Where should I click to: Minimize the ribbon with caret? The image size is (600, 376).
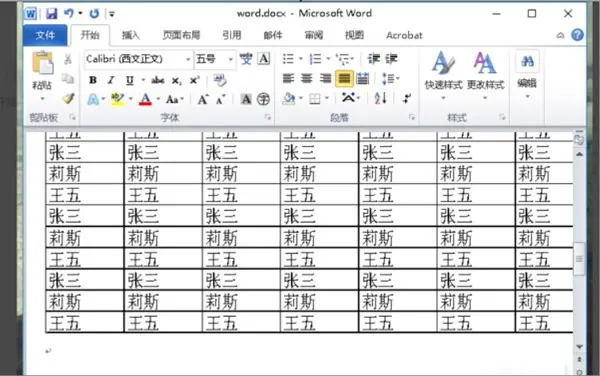coord(560,36)
